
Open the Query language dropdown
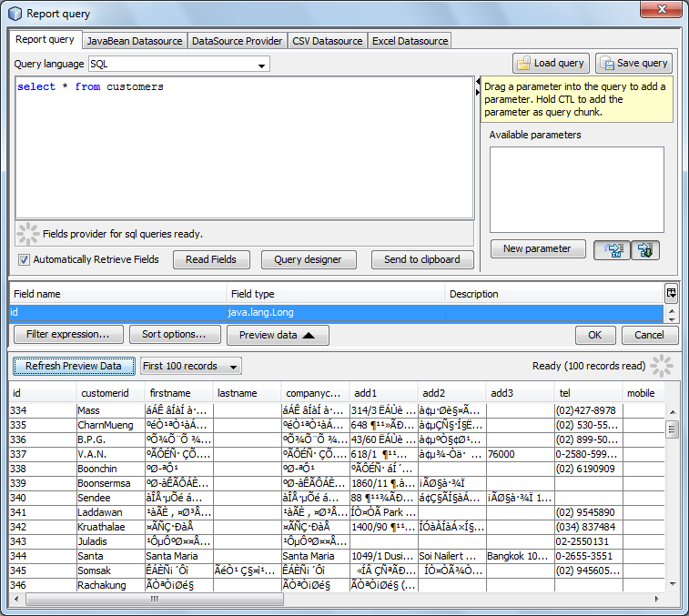pyautogui.click(x=261, y=65)
